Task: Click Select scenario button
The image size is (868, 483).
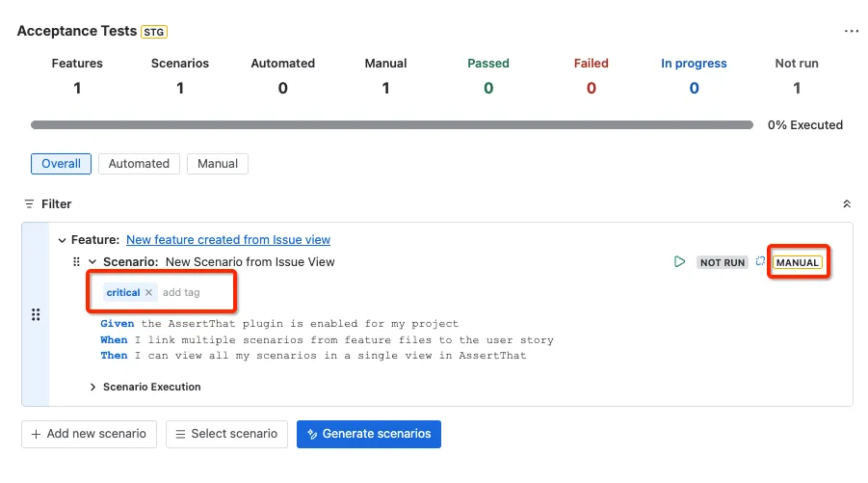Action: pyautogui.click(x=226, y=434)
